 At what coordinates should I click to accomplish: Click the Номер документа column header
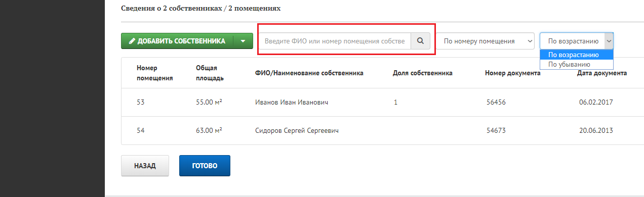[x=512, y=73]
